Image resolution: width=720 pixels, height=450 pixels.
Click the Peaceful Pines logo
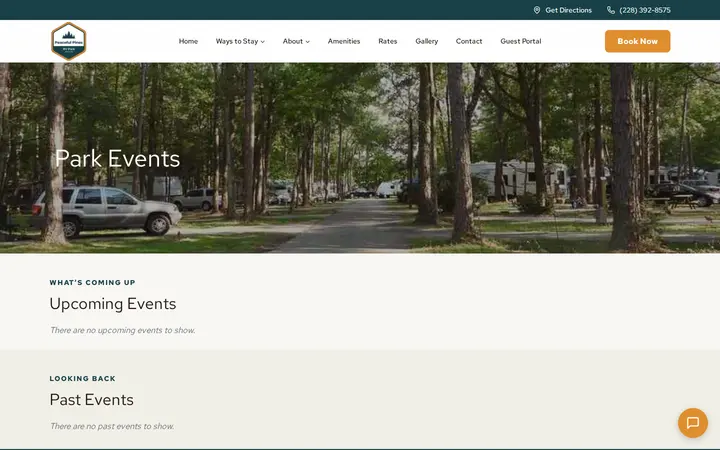tap(68, 41)
